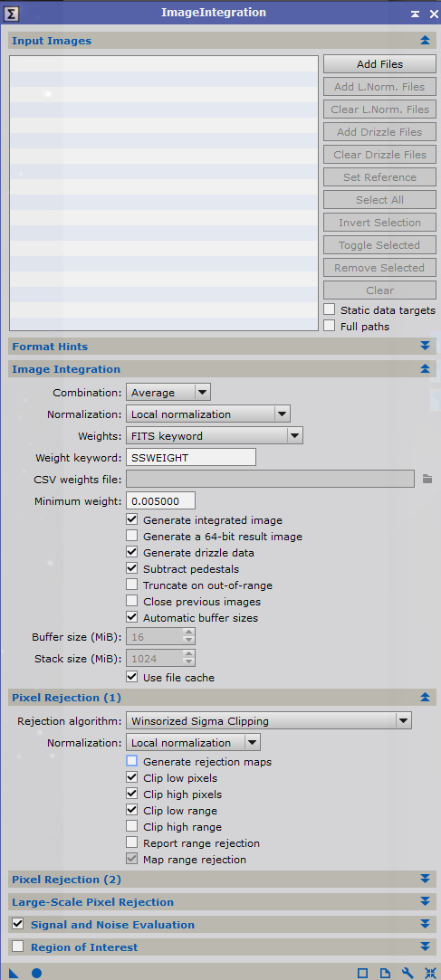Enable Generate rejection maps checkbox

[x=132, y=762]
